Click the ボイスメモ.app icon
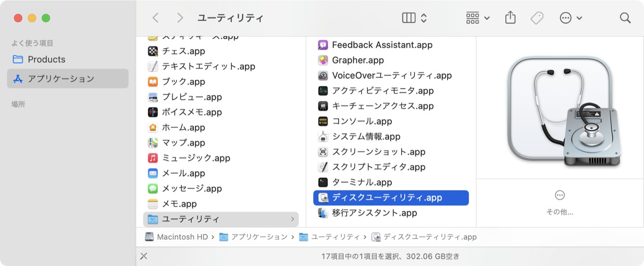The width and height of the screenshot is (644, 266). click(x=153, y=112)
